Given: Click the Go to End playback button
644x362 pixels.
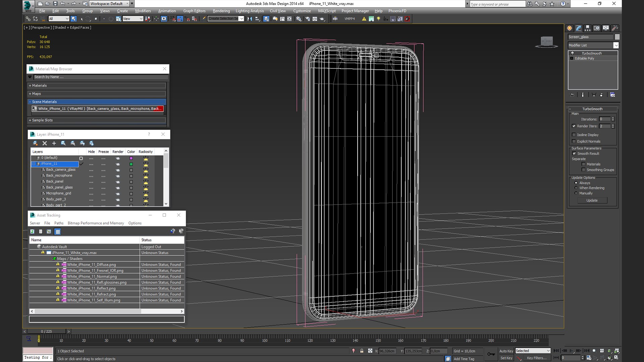Looking at the screenshot, I should (587, 351).
